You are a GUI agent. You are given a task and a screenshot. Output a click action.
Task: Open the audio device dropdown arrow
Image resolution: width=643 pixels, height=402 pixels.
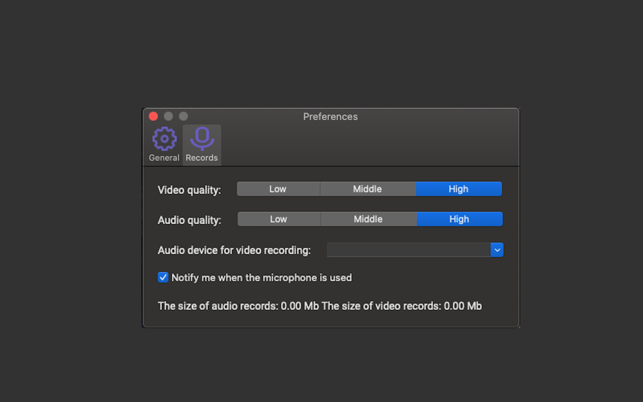(497, 250)
